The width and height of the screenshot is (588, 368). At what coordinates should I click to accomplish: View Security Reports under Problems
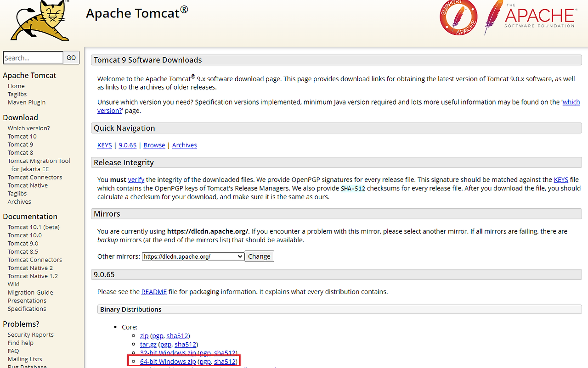coord(30,334)
